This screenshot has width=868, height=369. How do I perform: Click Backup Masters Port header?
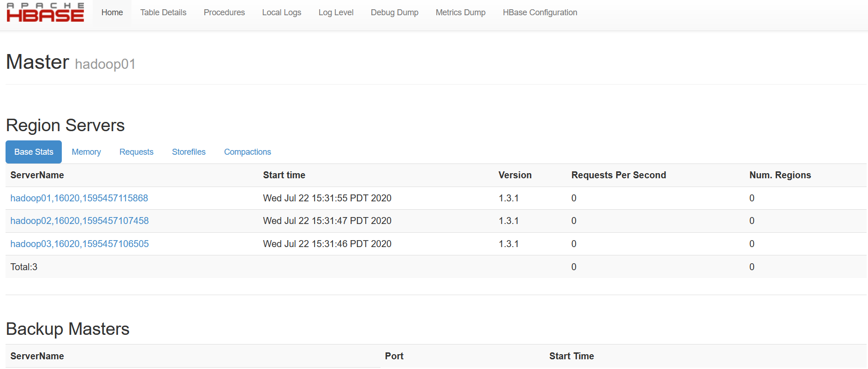tap(394, 356)
